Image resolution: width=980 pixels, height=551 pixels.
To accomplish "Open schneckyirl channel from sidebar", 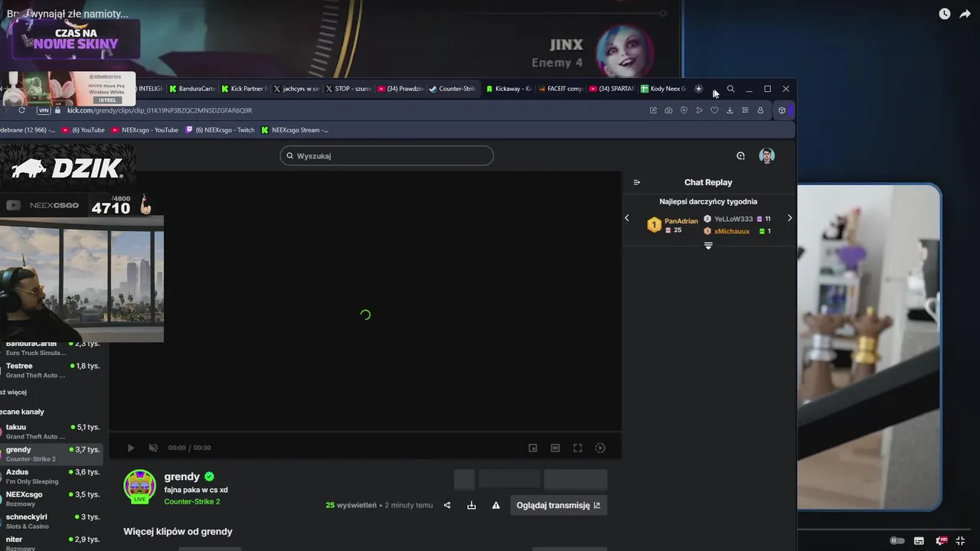I will [51, 521].
